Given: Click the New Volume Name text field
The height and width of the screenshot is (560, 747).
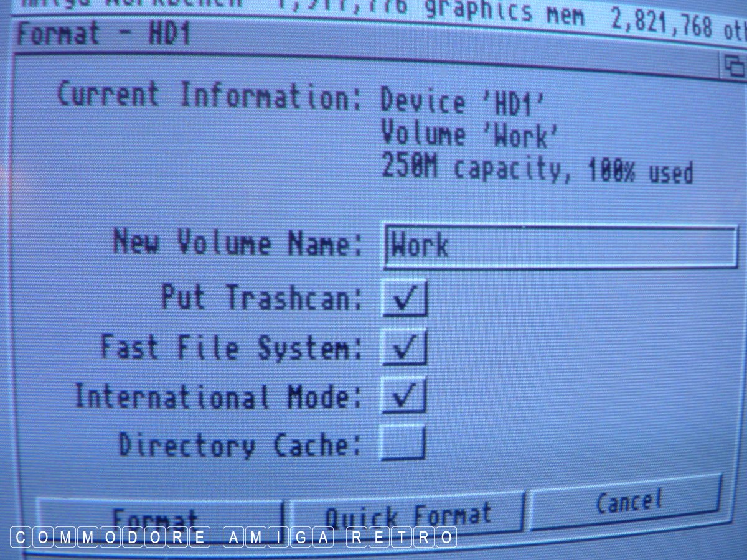Looking at the screenshot, I should click(x=560, y=247).
